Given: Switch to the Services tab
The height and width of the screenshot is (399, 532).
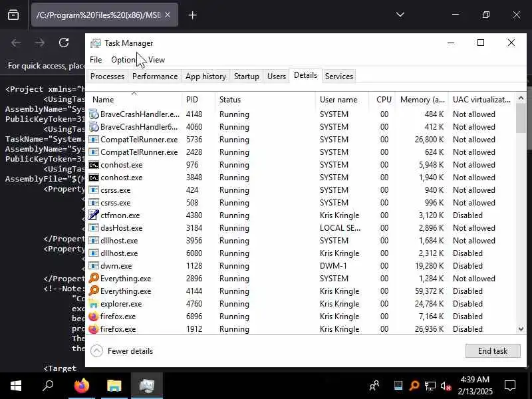Looking at the screenshot, I should pyautogui.click(x=339, y=76).
